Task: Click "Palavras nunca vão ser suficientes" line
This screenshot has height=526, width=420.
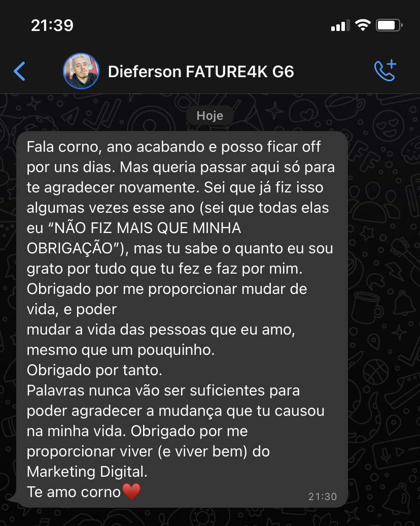Action: 147,390
